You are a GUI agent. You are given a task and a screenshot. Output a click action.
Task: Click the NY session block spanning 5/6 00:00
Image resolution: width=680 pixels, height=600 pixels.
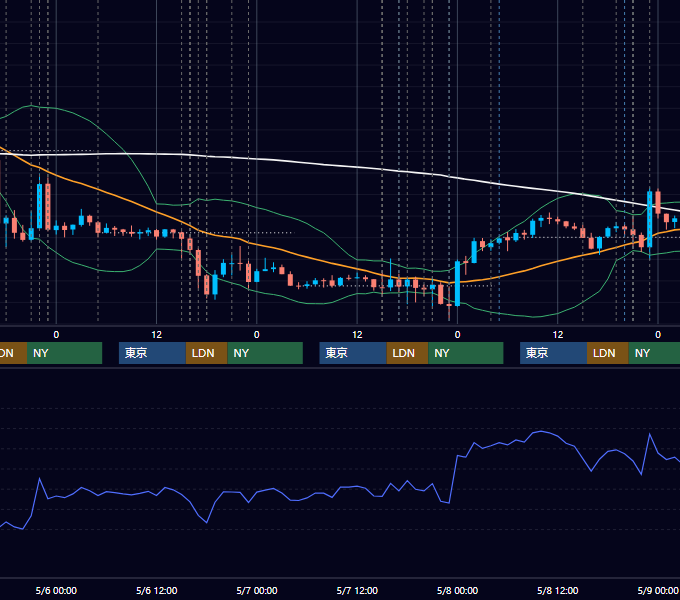(x=64, y=353)
